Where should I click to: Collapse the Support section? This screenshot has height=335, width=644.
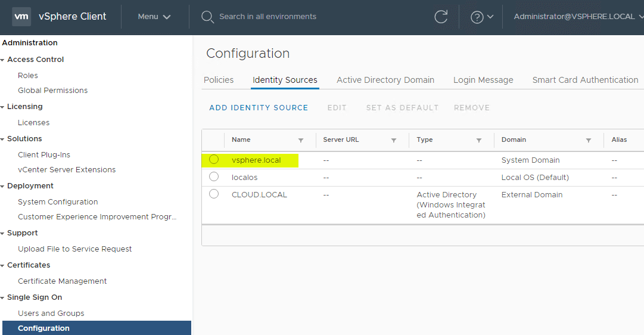tap(3, 234)
